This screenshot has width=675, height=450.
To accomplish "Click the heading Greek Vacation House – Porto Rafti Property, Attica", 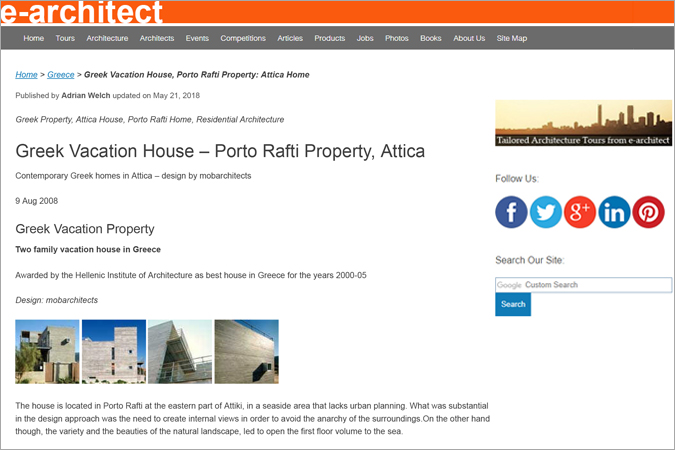I will click(x=220, y=151).
